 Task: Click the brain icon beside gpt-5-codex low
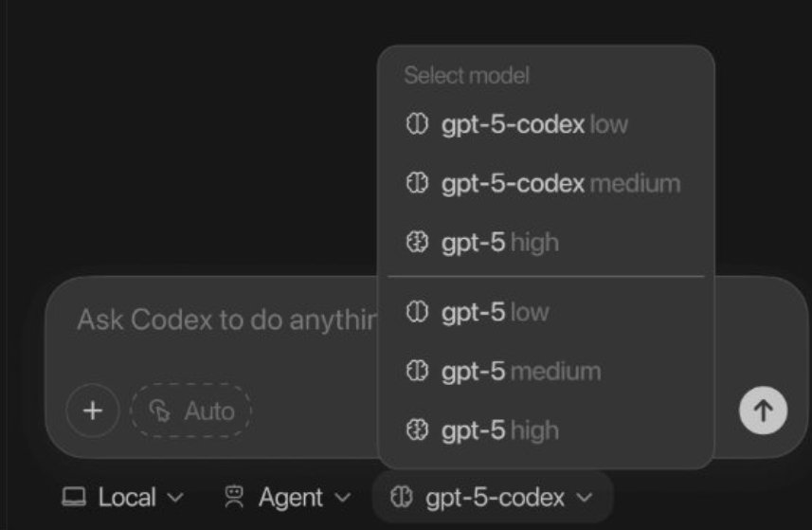tap(417, 124)
